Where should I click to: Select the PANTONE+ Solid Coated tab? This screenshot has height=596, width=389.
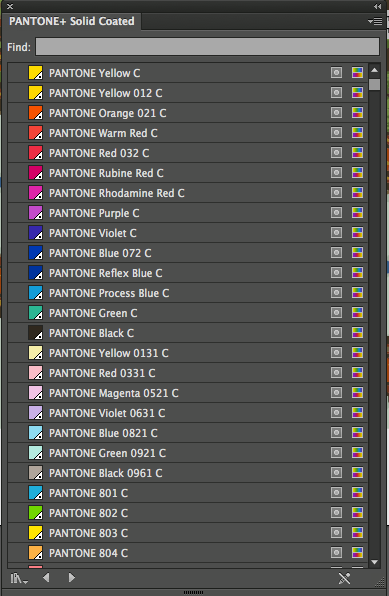(x=72, y=21)
